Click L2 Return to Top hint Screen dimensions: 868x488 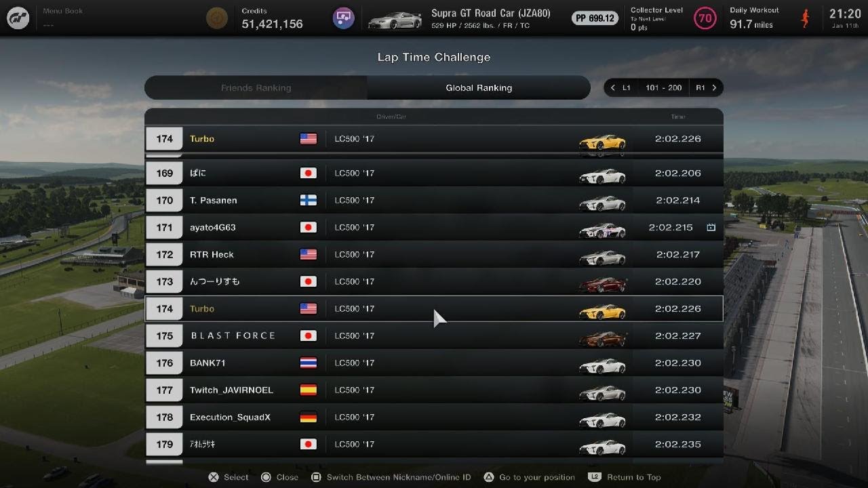(625, 477)
